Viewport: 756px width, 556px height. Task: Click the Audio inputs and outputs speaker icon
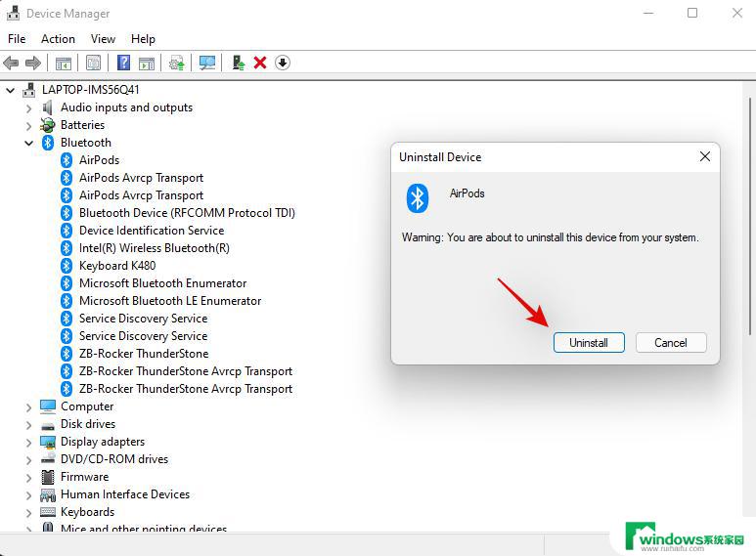[47, 107]
